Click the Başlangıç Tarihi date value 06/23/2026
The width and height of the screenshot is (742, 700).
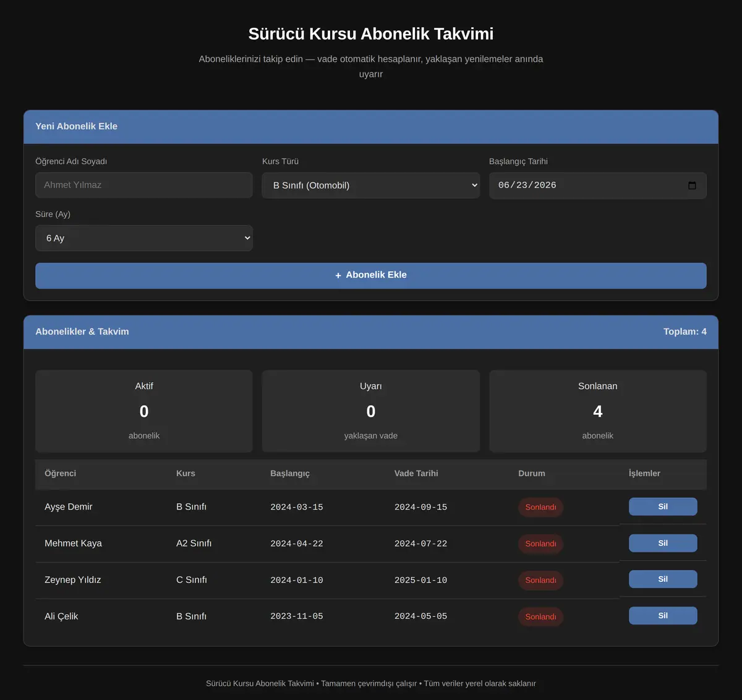tap(527, 186)
